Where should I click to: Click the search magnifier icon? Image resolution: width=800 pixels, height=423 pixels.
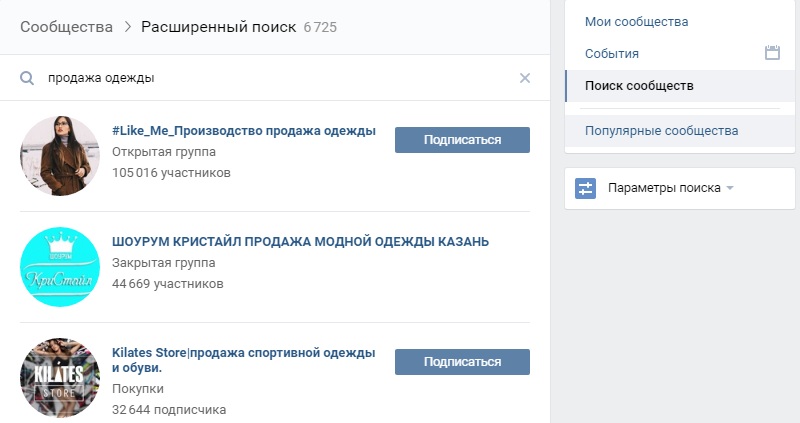27,78
